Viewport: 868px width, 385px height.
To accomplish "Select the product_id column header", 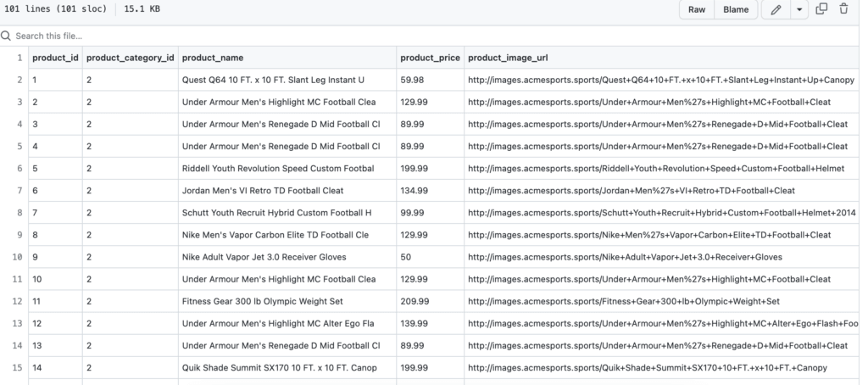I will tap(53, 58).
